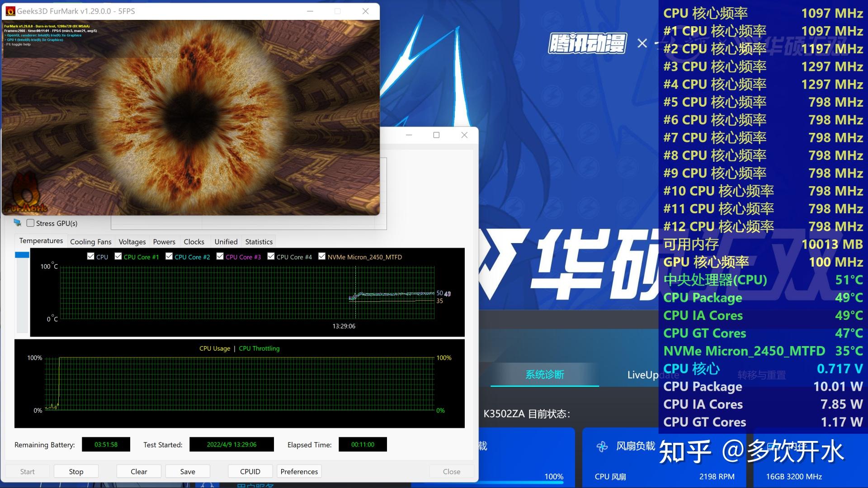Viewport: 868px width, 488px height.
Task: Open the Cooling Fans tab in HWiNFO
Action: click(91, 241)
